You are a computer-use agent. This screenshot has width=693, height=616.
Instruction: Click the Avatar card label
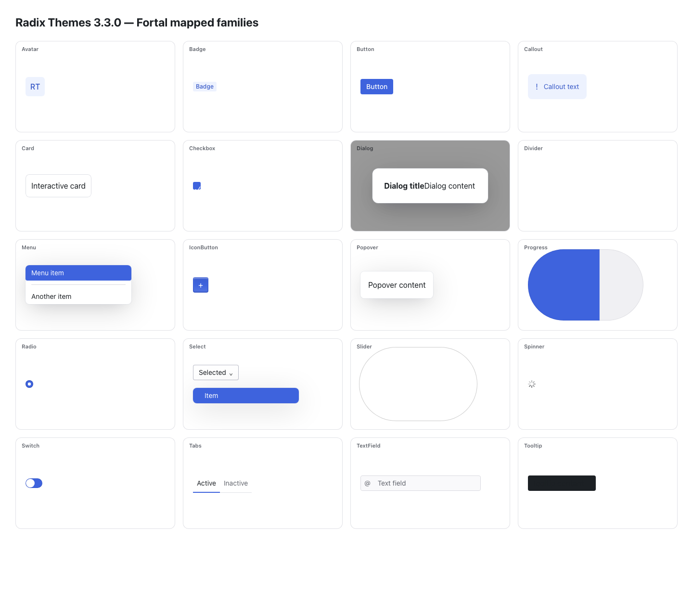click(30, 49)
